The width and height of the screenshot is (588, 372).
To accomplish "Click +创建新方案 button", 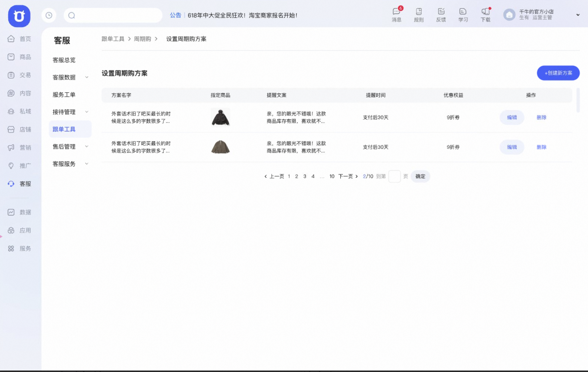I will click(x=558, y=73).
